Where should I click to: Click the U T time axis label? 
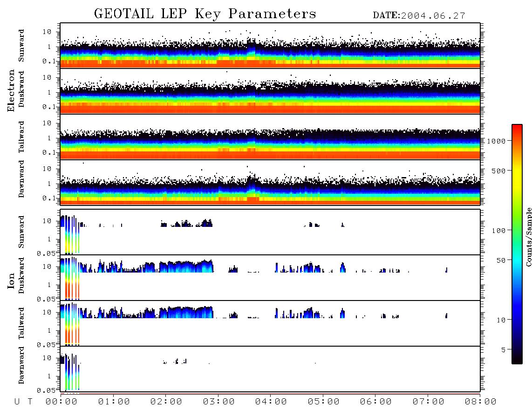click(23, 402)
